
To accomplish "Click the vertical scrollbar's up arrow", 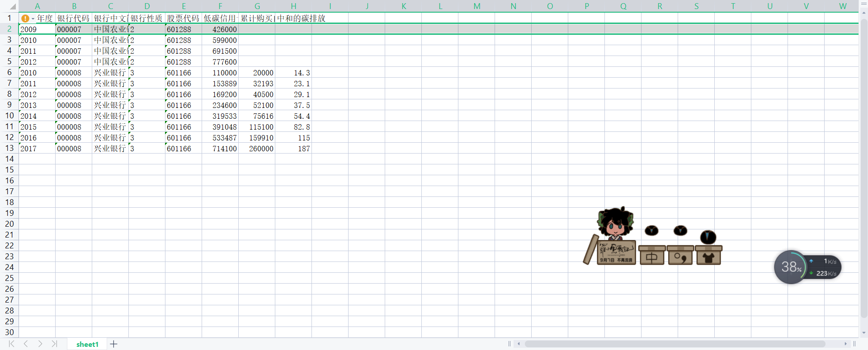I will [864, 14].
